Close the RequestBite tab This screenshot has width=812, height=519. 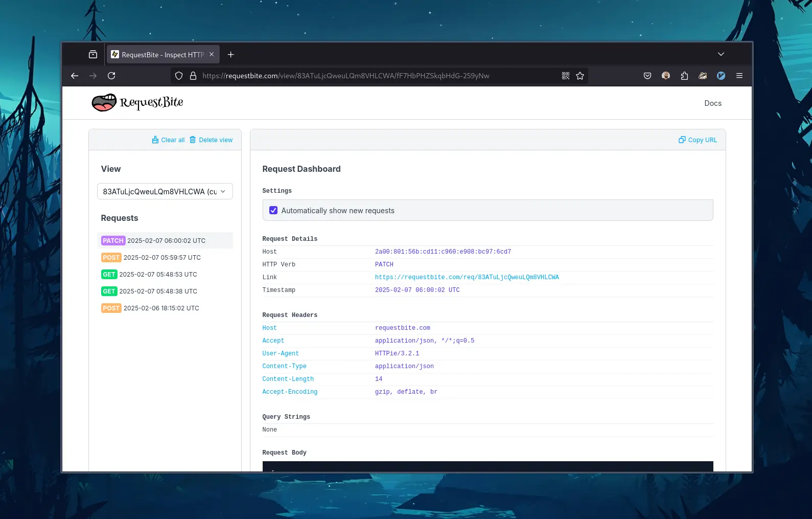click(212, 54)
